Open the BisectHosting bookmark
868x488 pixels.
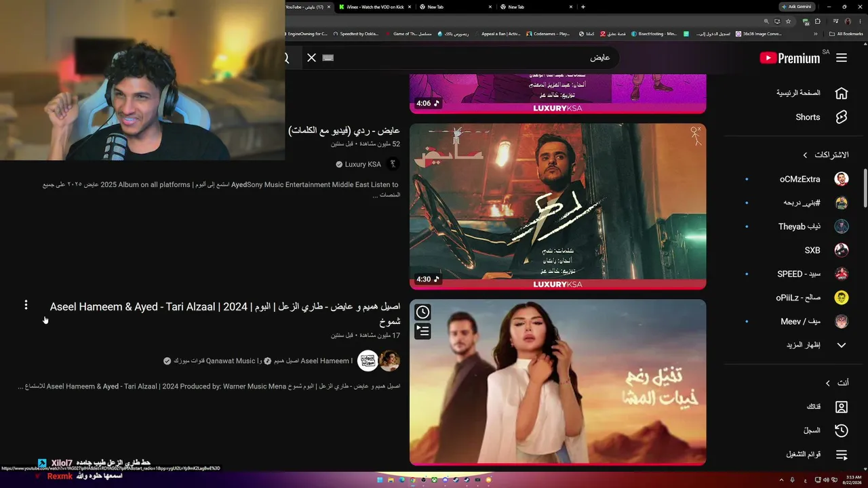654,34
